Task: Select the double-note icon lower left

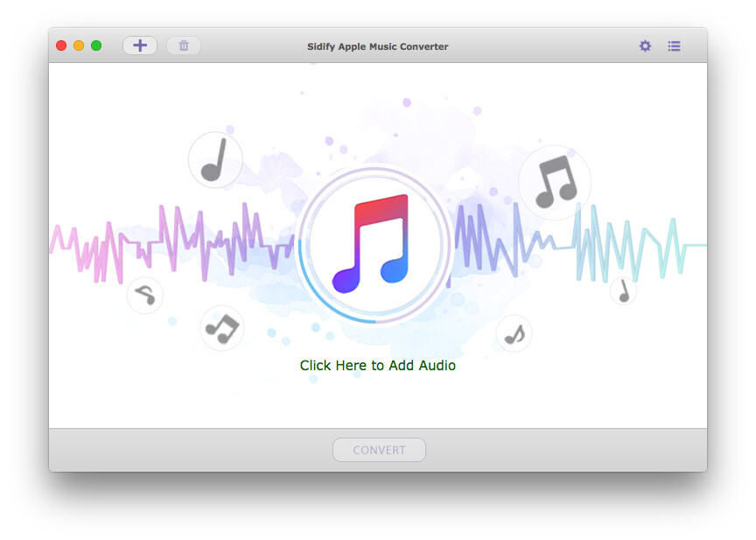Action: [x=222, y=329]
